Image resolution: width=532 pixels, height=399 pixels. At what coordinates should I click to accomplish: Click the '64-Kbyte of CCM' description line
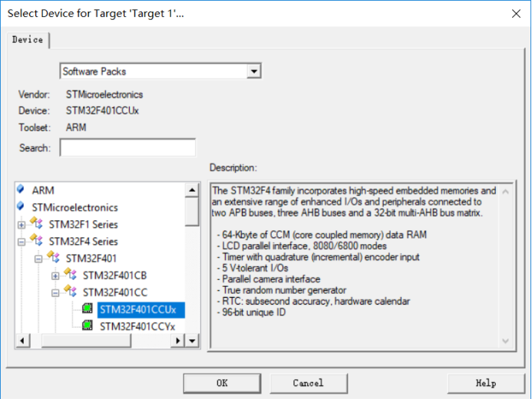click(322, 235)
